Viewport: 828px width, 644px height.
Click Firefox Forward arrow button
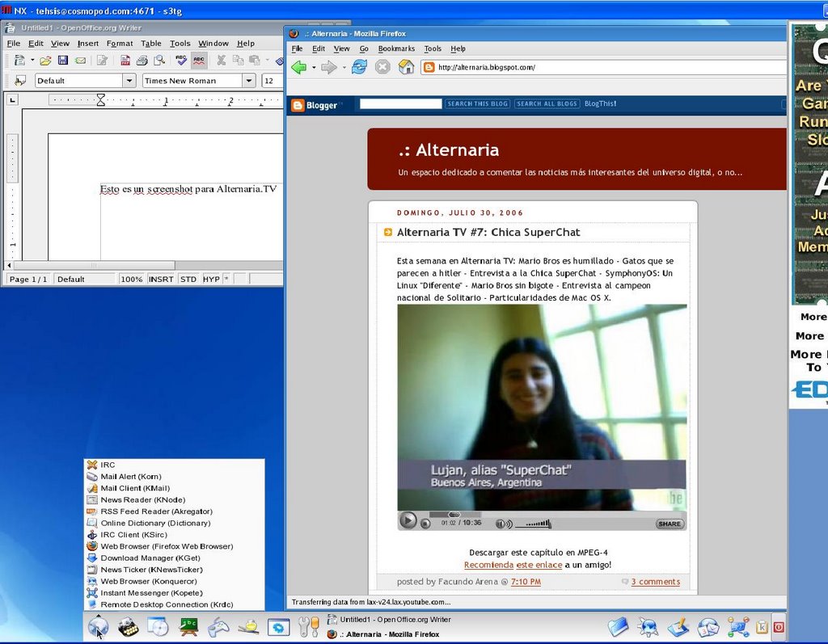[x=328, y=67]
